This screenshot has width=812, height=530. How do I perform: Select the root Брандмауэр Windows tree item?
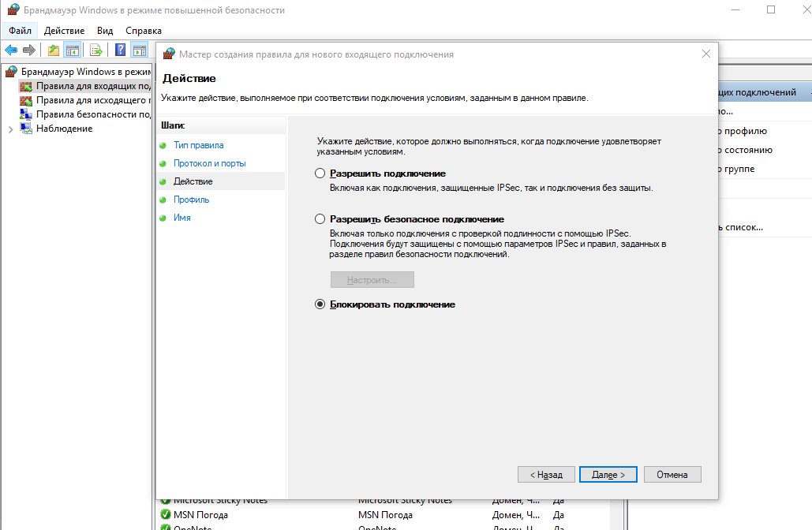coord(85,72)
